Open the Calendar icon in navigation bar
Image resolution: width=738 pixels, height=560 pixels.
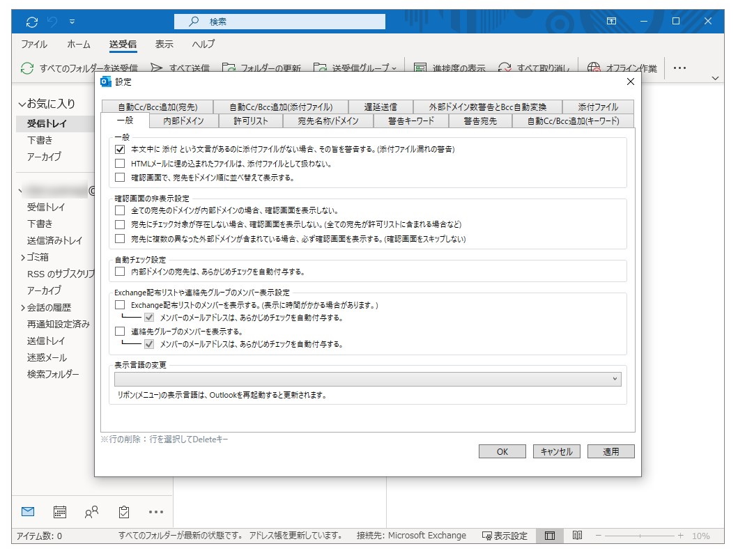(x=59, y=511)
